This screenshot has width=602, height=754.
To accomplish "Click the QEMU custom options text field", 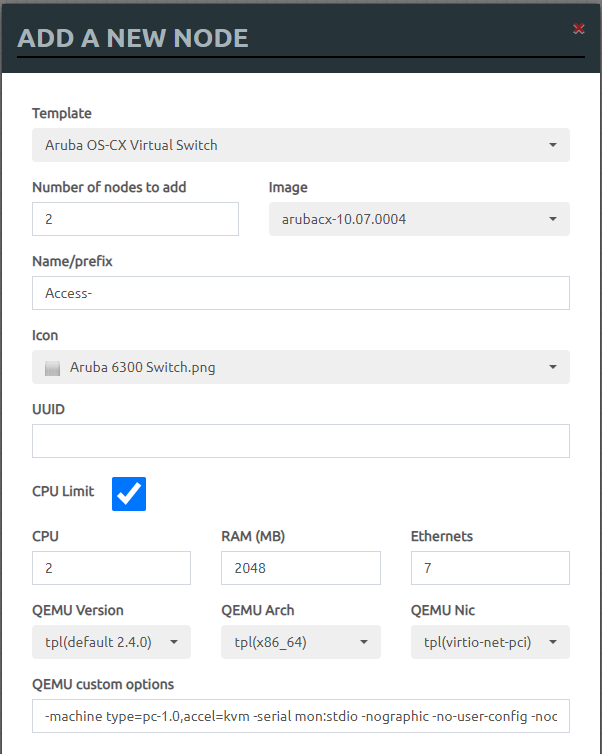I will pyautogui.click(x=300, y=716).
